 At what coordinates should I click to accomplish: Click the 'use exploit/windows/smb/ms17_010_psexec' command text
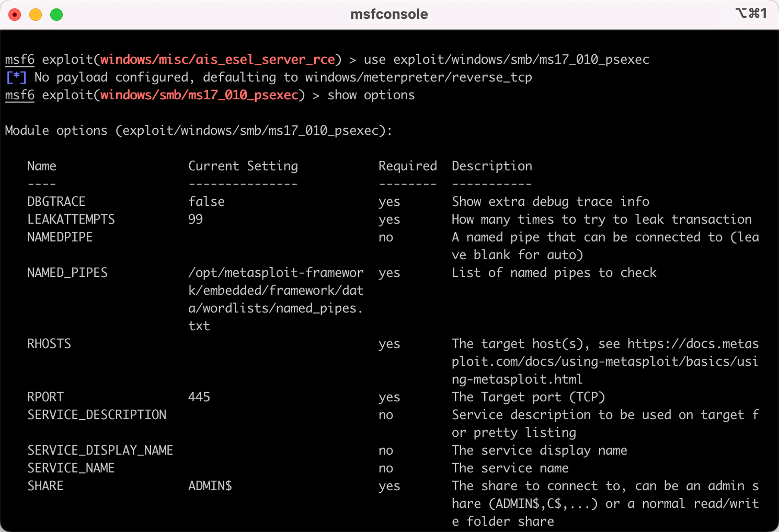click(507, 60)
